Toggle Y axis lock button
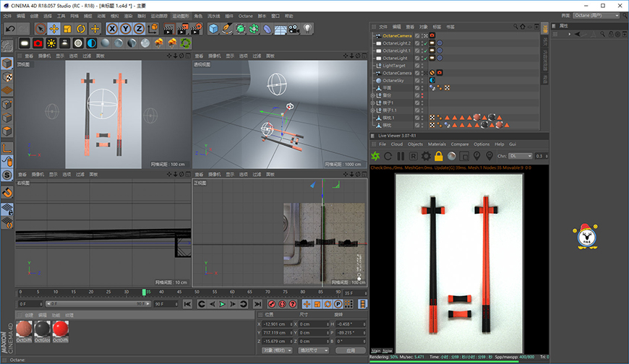This screenshot has height=364, width=629. click(x=126, y=29)
